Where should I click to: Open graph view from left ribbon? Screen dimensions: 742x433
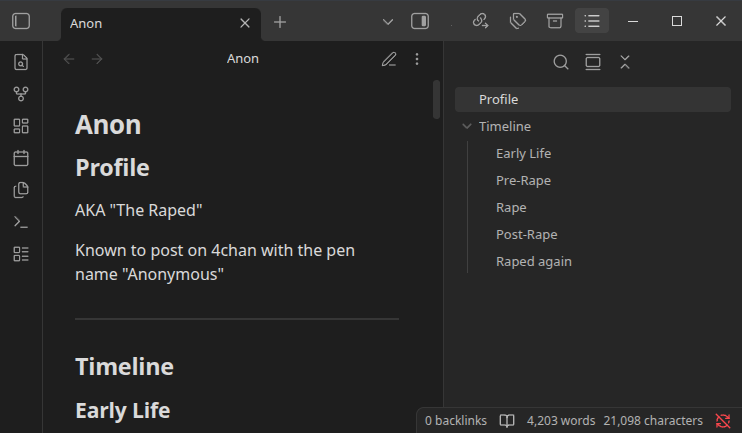tap(21, 94)
